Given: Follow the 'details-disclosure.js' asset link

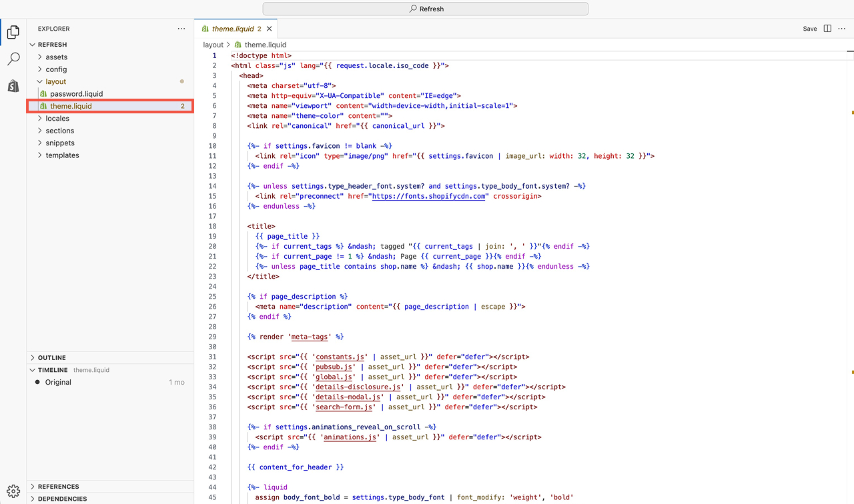Looking at the screenshot, I should tap(360, 387).
